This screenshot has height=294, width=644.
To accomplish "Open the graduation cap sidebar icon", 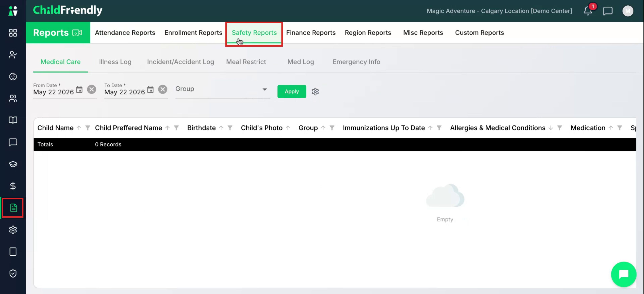I will (13, 164).
